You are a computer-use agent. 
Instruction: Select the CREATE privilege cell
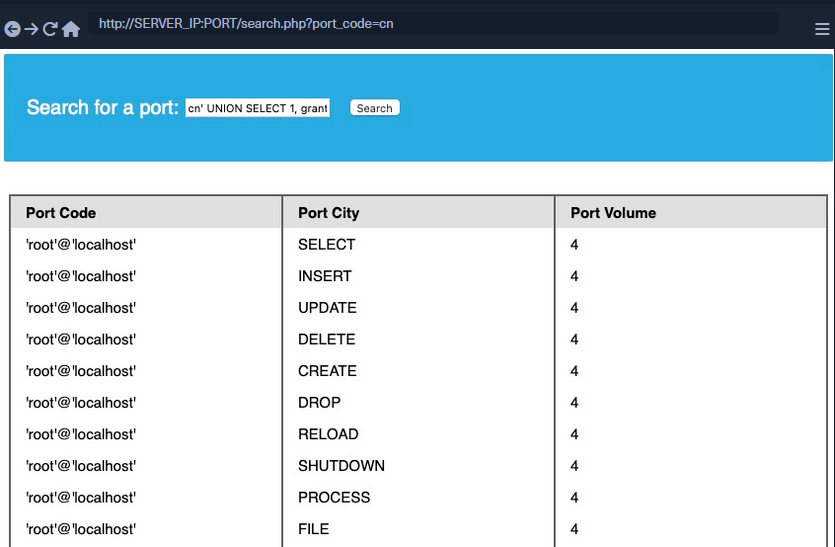coord(327,371)
